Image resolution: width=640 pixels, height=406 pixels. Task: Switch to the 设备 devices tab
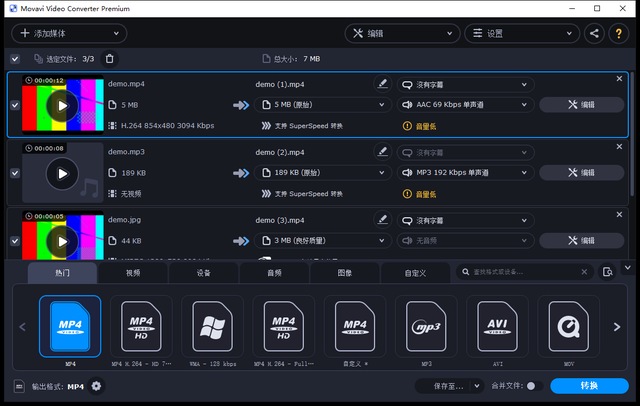click(x=204, y=273)
